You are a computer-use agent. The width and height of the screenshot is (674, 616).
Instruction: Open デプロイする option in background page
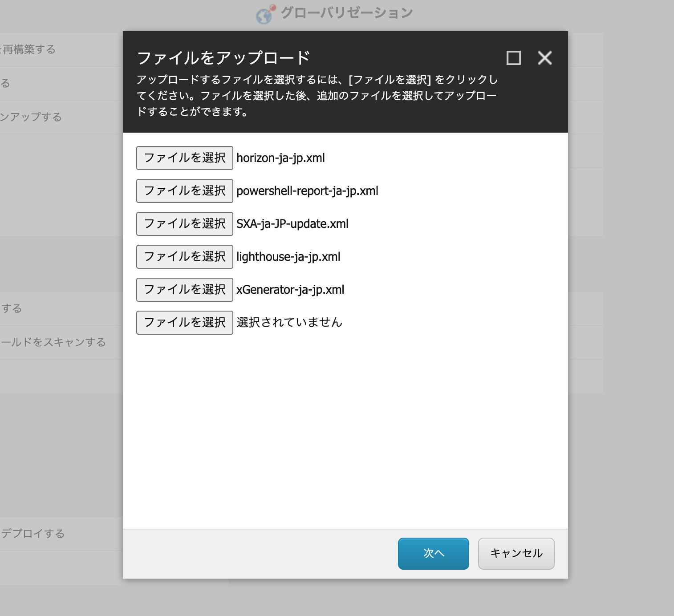pyautogui.click(x=33, y=534)
